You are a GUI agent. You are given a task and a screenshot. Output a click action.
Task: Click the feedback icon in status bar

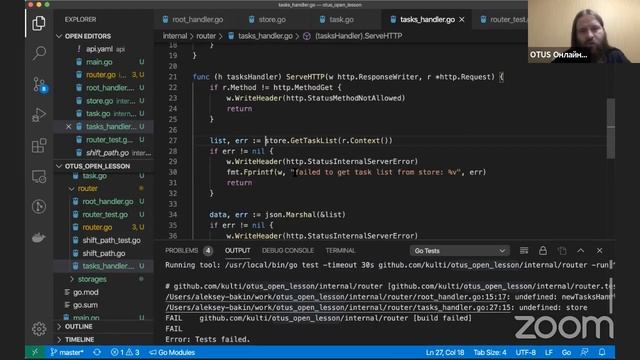point(584,352)
